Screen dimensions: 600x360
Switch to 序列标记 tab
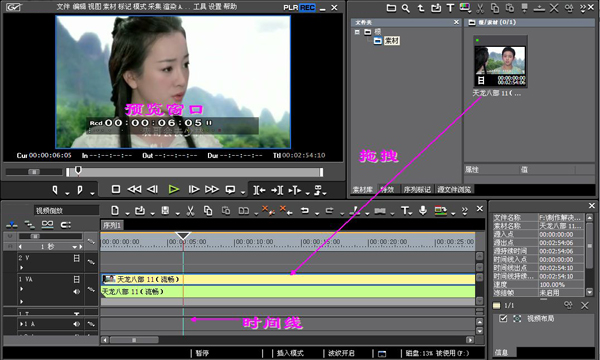[417, 189]
